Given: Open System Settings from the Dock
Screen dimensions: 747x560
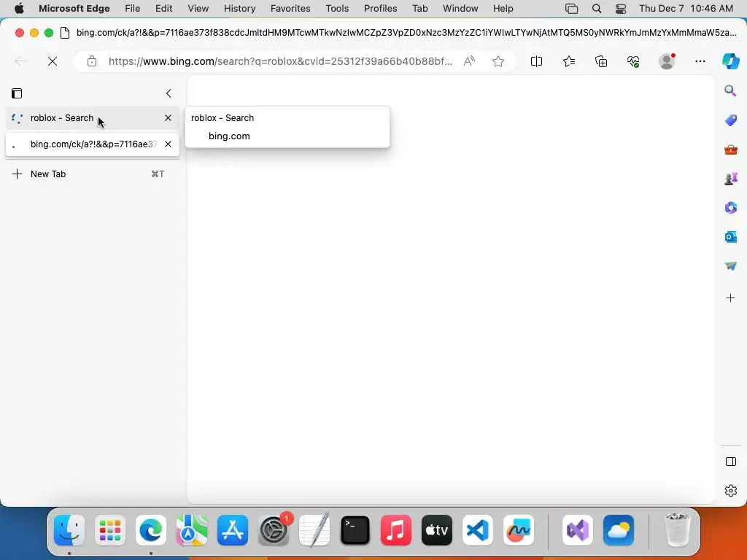Looking at the screenshot, I should click(x=274, y=530).
